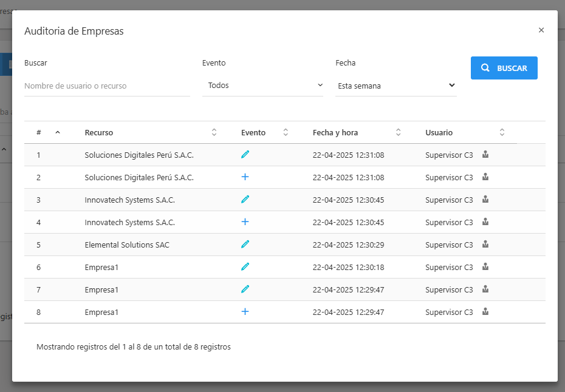Click the pencil event icon in row 7
The image size is (565, 392).
point(245,289)
